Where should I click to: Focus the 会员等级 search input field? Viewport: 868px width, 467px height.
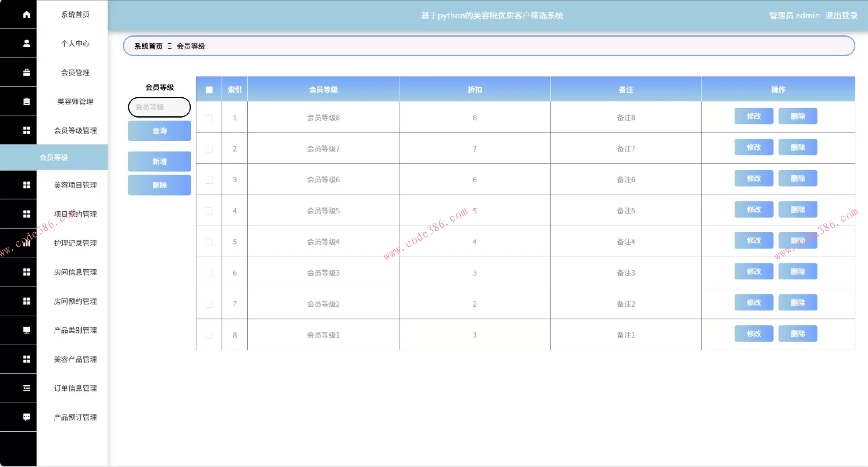pyautogui.click(x=159, y=107)
